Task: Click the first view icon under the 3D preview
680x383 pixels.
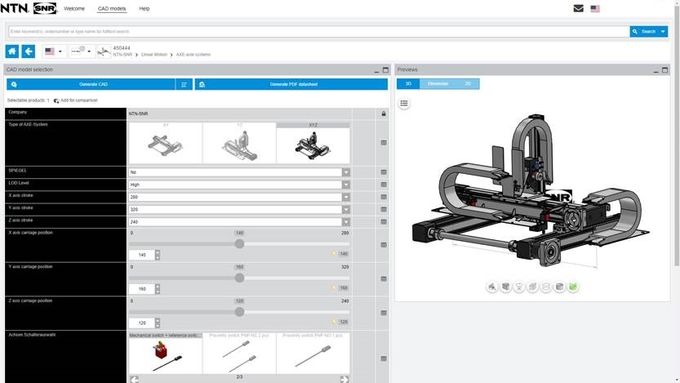Action: point(492,287)
